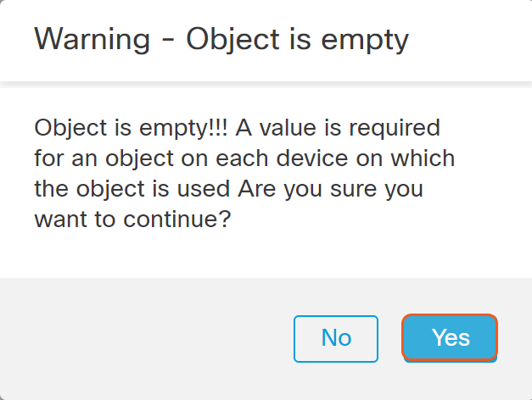Click the Yes button
The image size is (532, 400).
click(x=450, y=338)
